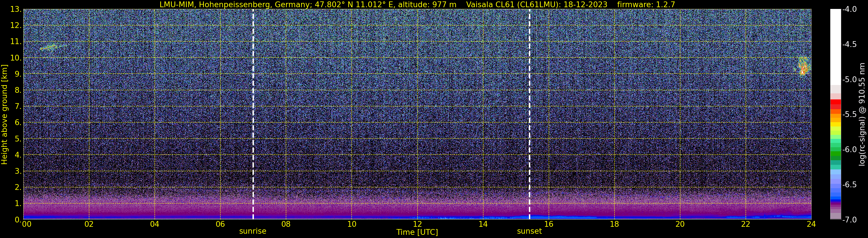Viewport: 868px width, 238px height.
Task: Click the 'Time [UTC]' x-axis label
Action: pos(417,232)
